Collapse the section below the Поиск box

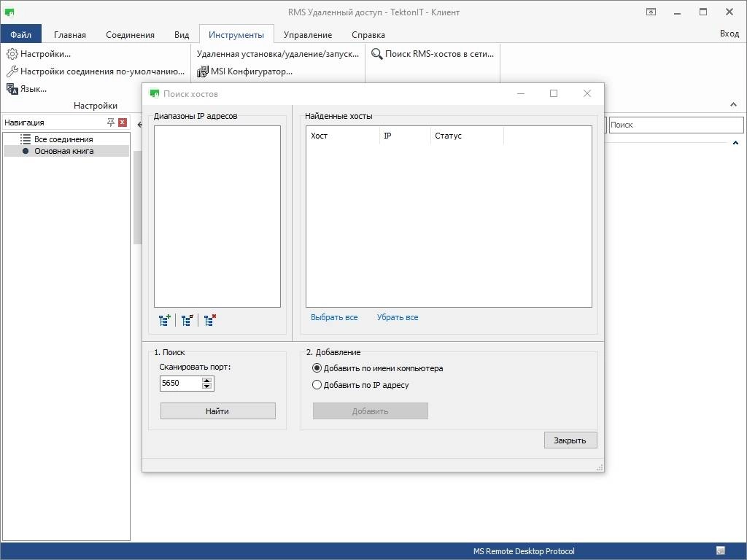click(735, 143)
